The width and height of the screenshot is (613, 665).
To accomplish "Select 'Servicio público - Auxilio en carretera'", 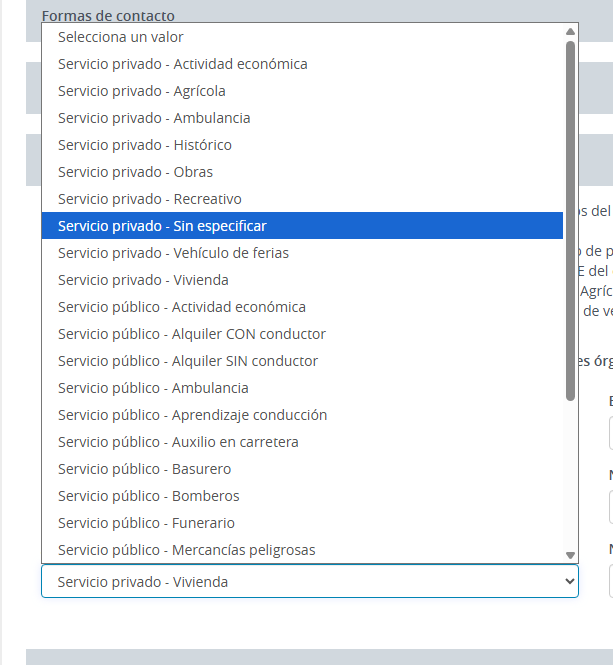I will pyautogui.click(x=178, y=442).
